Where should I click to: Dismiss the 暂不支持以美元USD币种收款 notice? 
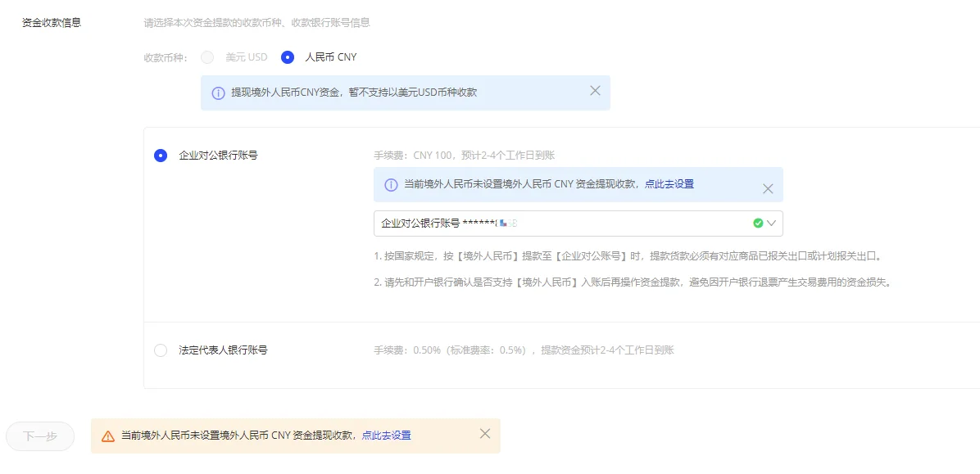(x=595, y=91)
